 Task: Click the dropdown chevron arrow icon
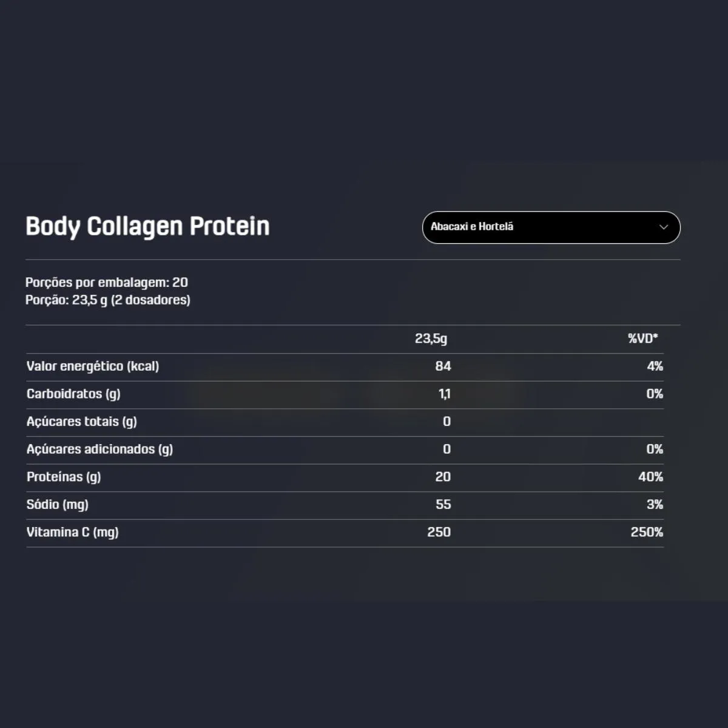point(664,227)
